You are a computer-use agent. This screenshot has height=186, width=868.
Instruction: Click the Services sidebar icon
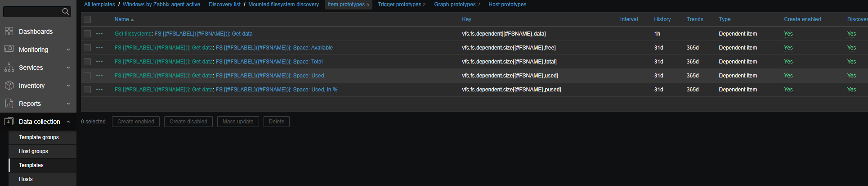[9, 68]
